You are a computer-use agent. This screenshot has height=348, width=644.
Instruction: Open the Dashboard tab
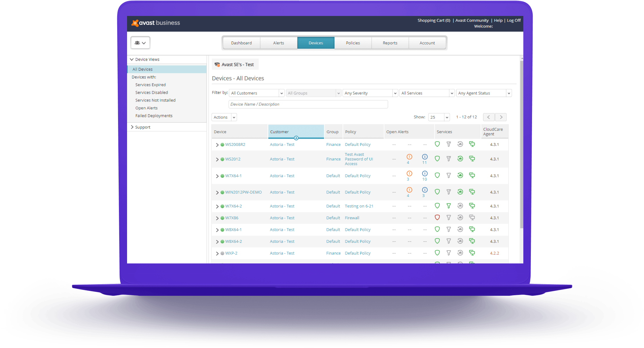click(241, 43)
